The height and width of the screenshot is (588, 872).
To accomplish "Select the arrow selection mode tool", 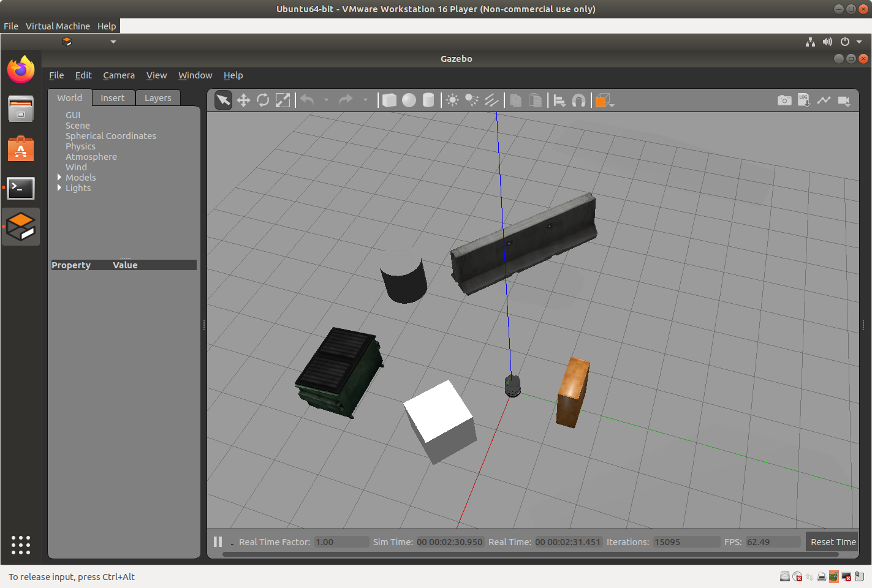I will pos(224,100).
